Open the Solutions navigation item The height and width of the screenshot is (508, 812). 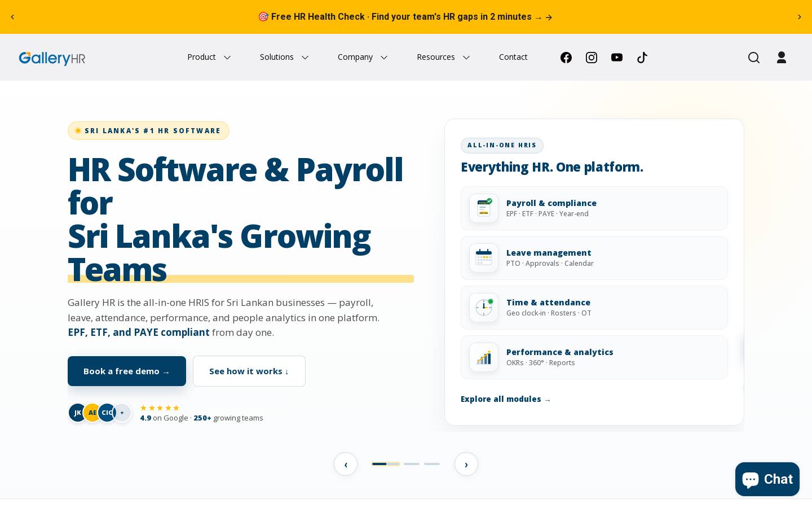276,57
